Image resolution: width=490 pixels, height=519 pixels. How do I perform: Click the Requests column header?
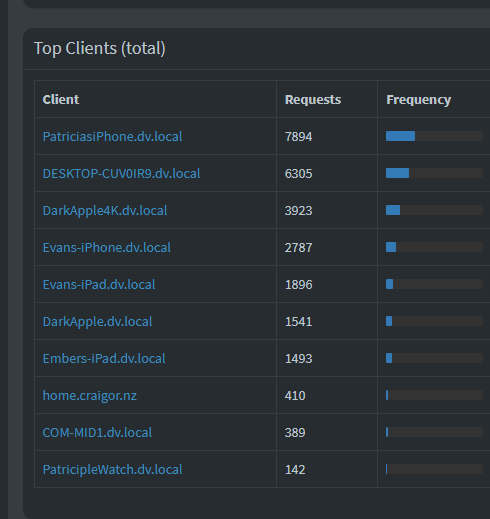click(x=313, y=99)
